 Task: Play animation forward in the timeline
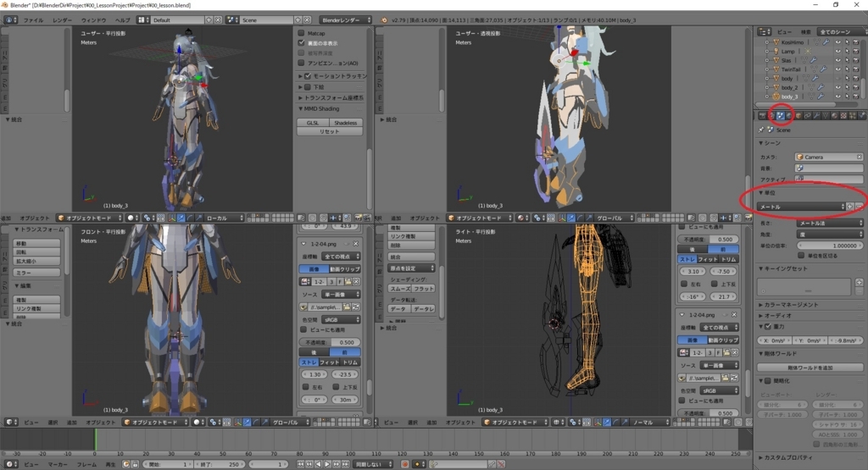pos(327,464)
